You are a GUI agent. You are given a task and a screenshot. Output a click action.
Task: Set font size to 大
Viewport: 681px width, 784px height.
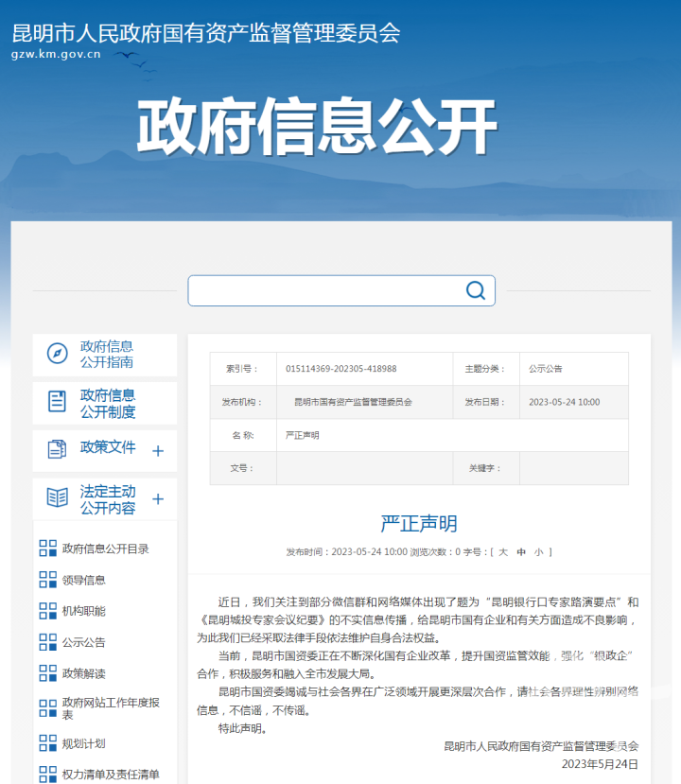point(503,552)
